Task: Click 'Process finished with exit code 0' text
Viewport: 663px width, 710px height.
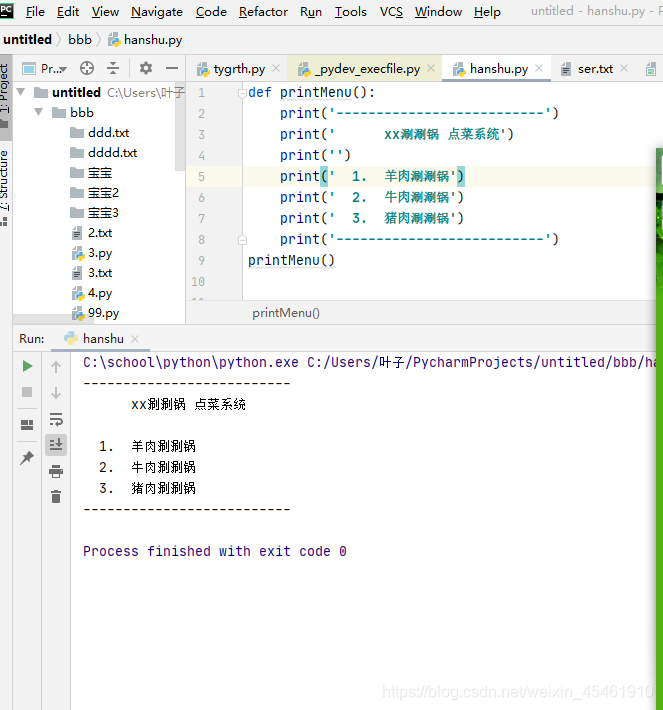Action: tap(215, 551)
